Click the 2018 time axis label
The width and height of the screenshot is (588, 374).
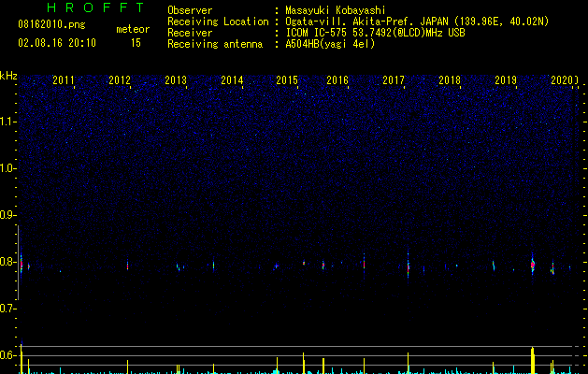[x=450, y=80]
